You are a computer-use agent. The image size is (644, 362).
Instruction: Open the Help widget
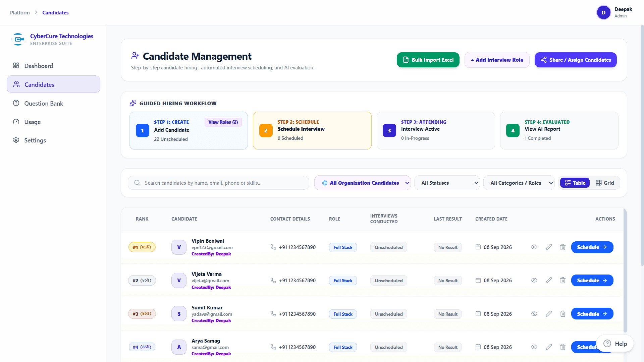pyautogui.click(x=615, y=344)
